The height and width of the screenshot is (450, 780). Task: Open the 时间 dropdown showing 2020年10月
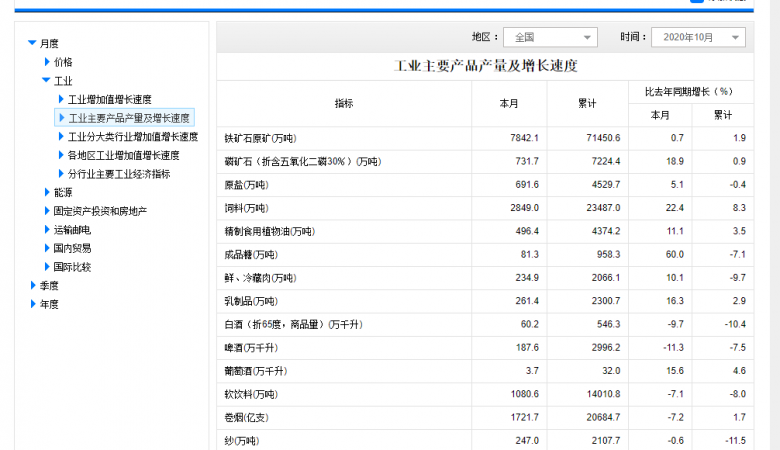coord(697,37)
